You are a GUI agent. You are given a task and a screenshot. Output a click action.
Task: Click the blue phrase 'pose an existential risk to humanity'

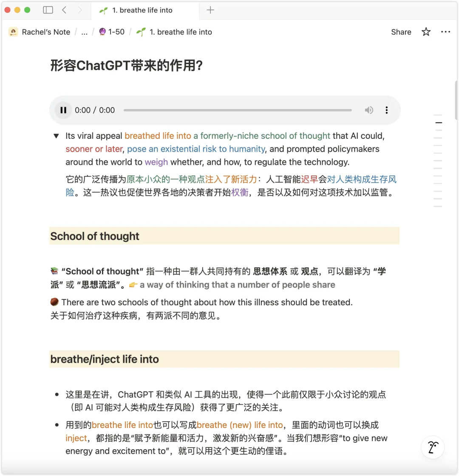point(196,149)
